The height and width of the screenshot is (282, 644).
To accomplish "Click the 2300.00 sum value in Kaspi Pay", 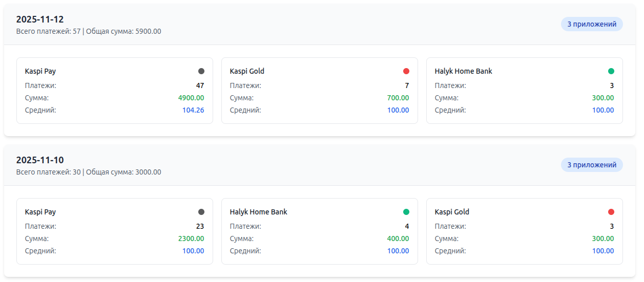I will pos(191,238).
